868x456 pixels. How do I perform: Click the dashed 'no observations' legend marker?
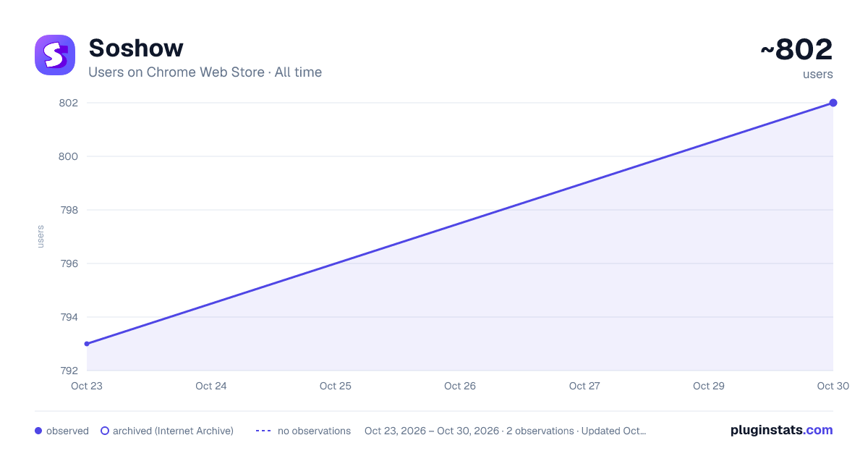(263, 431)
